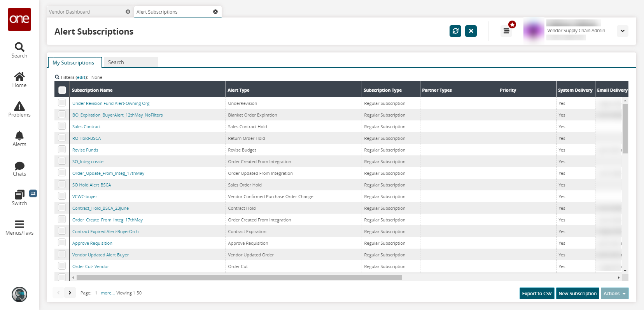Screen dimensions: 644x310
Task: Open the Problems warning icon
Action: coord(19,109)
